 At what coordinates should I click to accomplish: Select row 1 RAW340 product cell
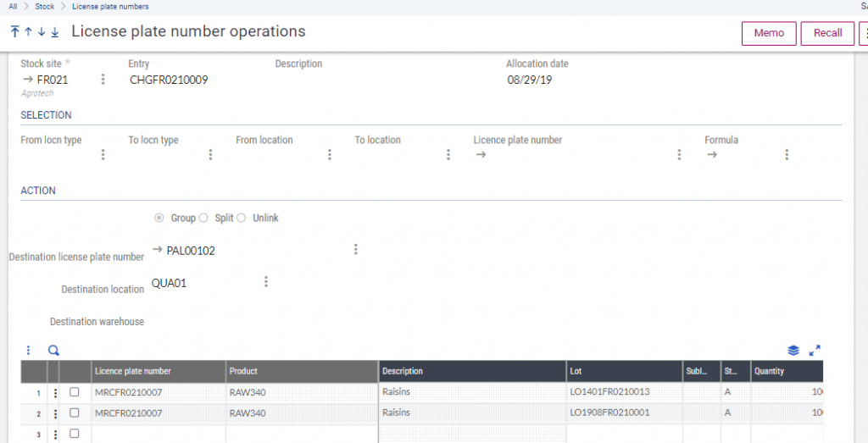303,393
